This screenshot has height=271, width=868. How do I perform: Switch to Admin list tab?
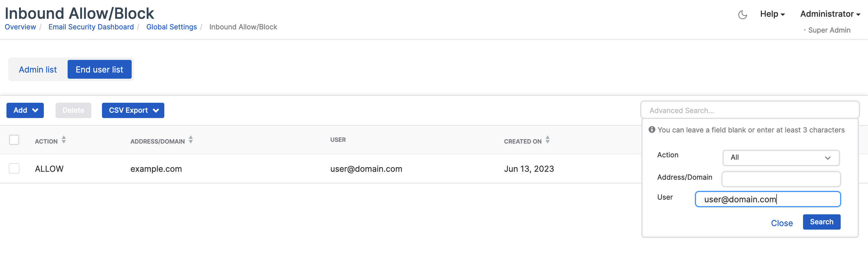click(x=38, y=70)
